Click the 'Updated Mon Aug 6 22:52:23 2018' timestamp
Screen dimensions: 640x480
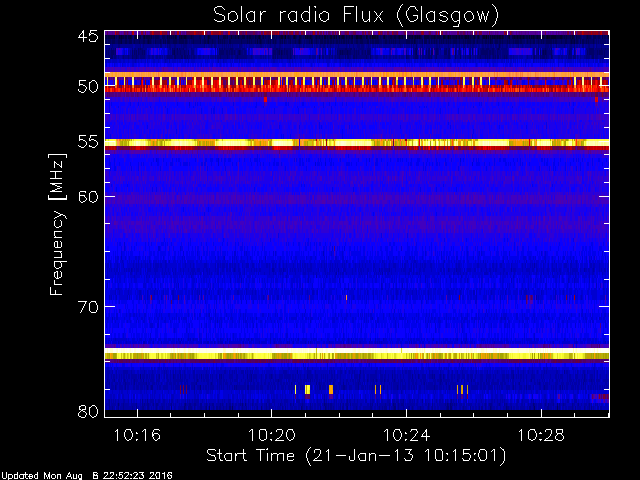(87, 476)
